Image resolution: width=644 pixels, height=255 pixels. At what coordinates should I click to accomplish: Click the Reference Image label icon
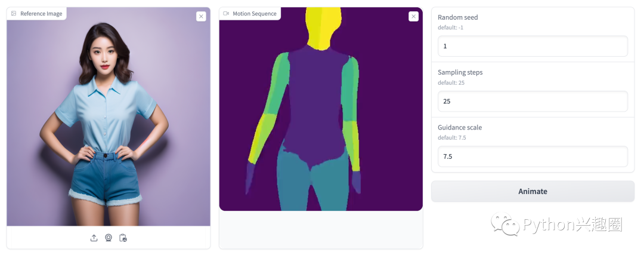tap(14, 14)
